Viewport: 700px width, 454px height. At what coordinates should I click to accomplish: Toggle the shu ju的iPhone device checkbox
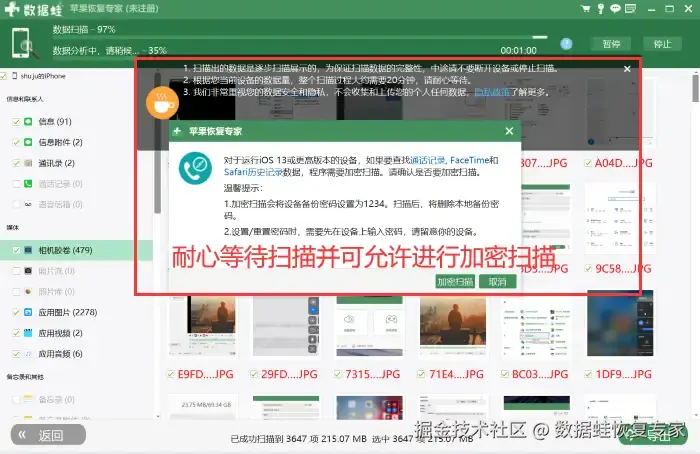[x=4, y=76]
